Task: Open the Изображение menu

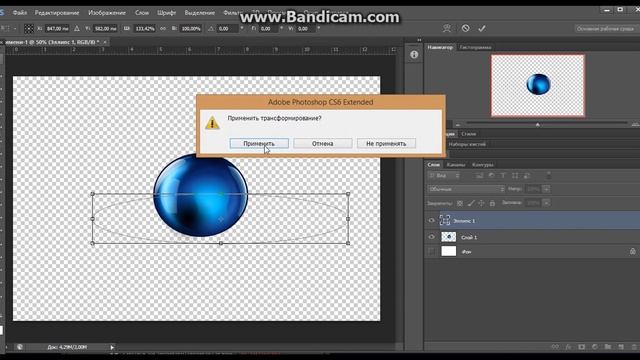Action: [x=107, y=13]
